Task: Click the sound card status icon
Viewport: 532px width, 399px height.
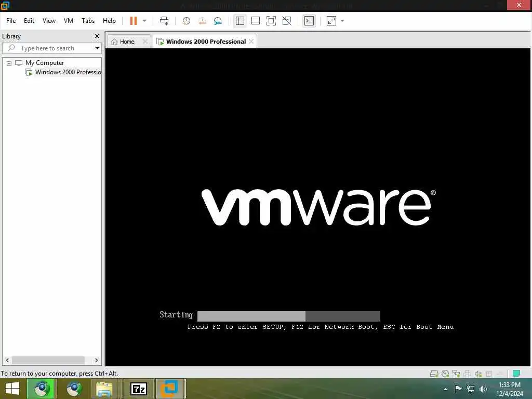Action: [478, 374]
